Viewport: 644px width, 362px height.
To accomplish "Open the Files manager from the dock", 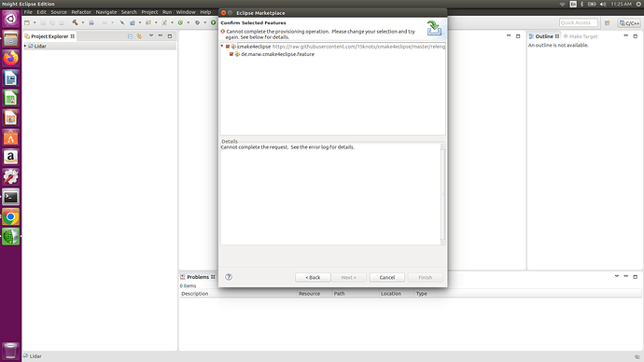I will pos(10,38).
